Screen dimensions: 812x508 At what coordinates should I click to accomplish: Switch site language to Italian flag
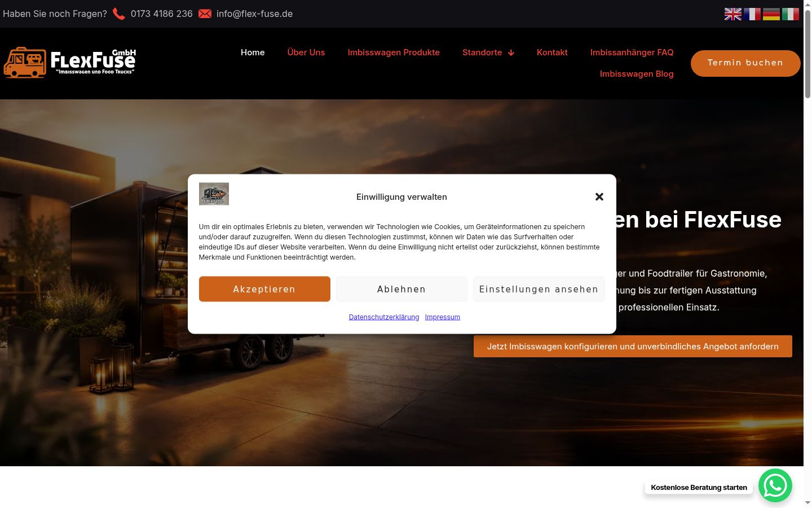[x=790, y=14]
